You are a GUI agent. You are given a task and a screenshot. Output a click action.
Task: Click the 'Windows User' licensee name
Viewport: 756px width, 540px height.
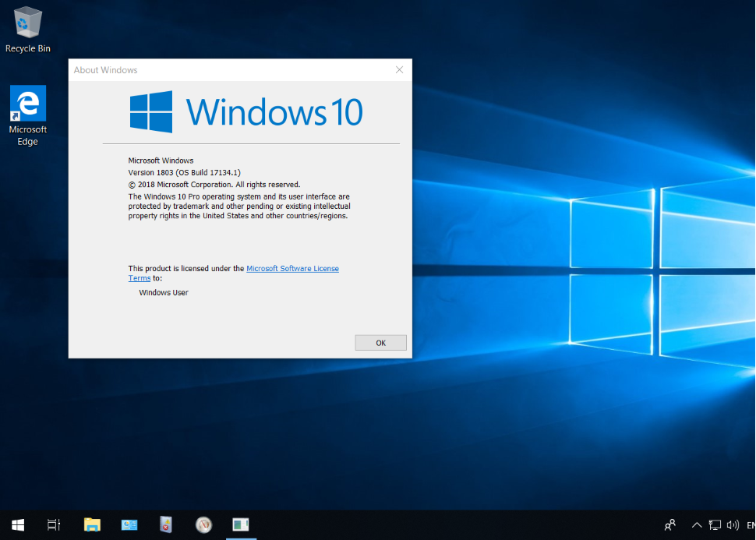click(164, 293)
